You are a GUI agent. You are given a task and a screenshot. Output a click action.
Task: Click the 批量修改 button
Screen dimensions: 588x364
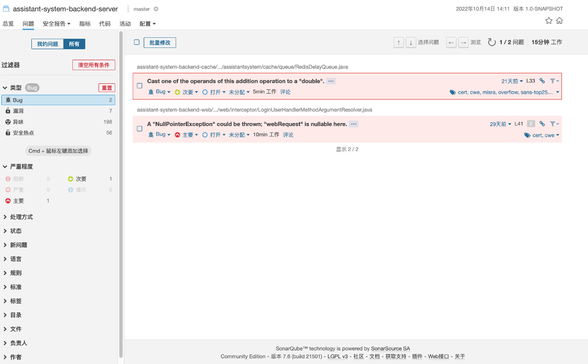pos(160,42)
